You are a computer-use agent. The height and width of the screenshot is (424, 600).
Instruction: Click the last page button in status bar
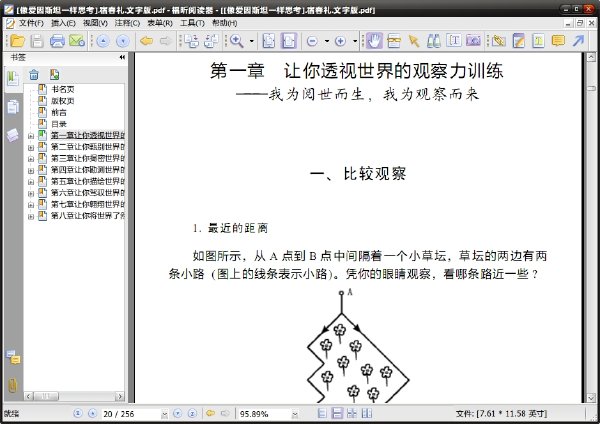tap(192, 413)
